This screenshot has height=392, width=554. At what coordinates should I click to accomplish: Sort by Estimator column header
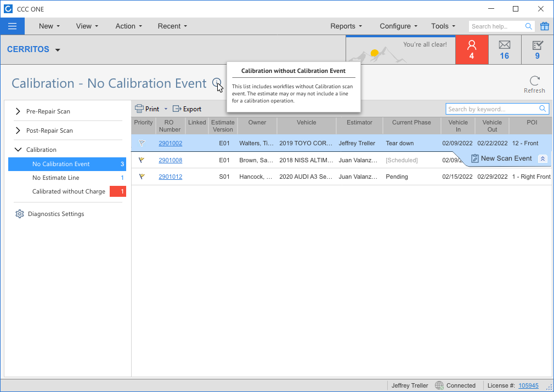(x=359, y=126)
